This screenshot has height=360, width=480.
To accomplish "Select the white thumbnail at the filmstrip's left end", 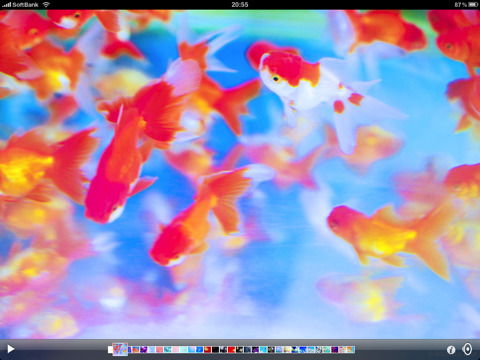I will pos(110,349).
